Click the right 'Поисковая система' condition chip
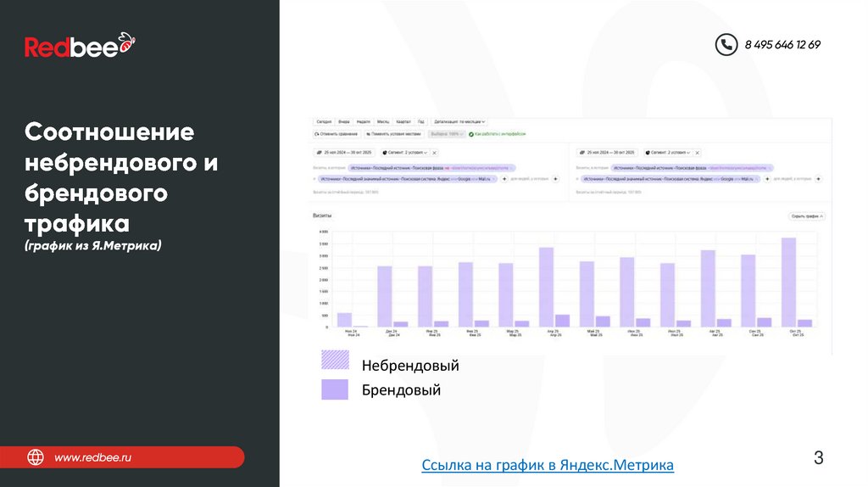The height and width of the screenshot is (487, 868). coord(670,179)
